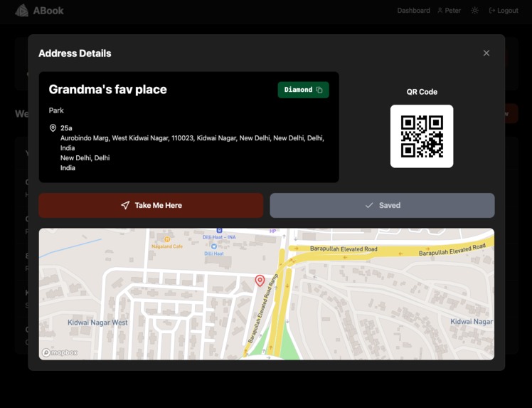Viewport: 532px width, 408px height.
Task: Click the Diamond badge label
Action: click(x=298, y=90)
